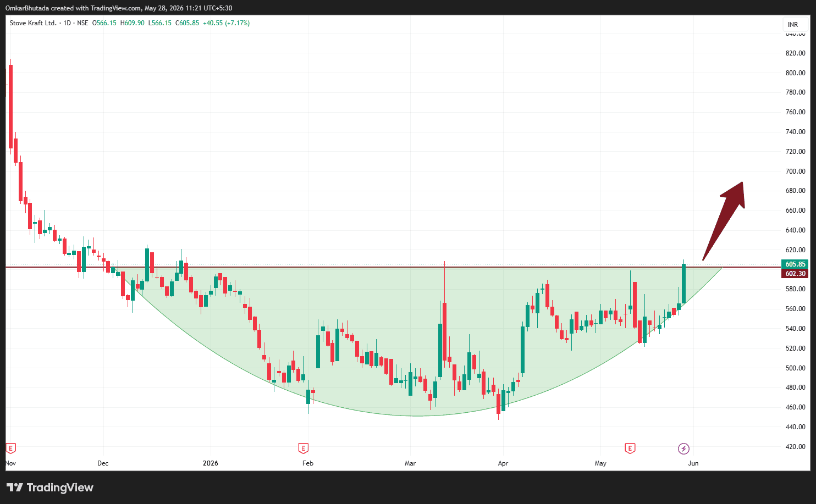Click the February earnings E marker
This screenshot has width=816, height=504.
pyautogui.click(x=303, y=448)
